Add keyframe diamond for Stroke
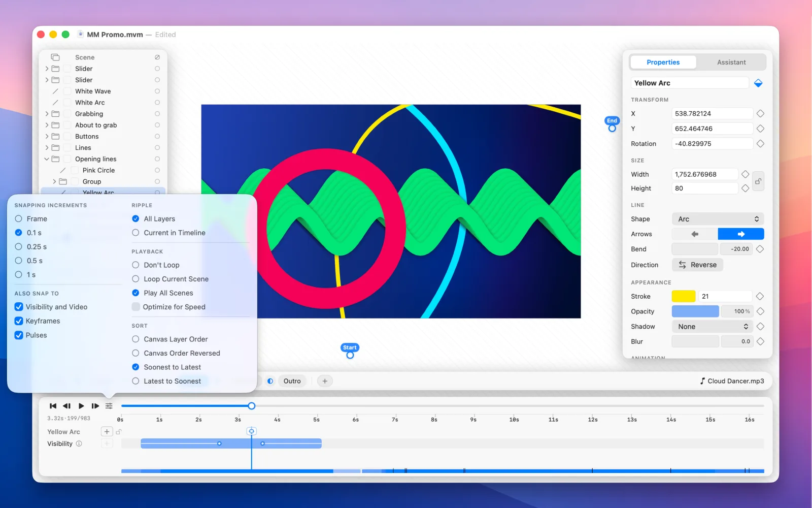The height and width of the screenshot is (508, 812). coord(760,296)
